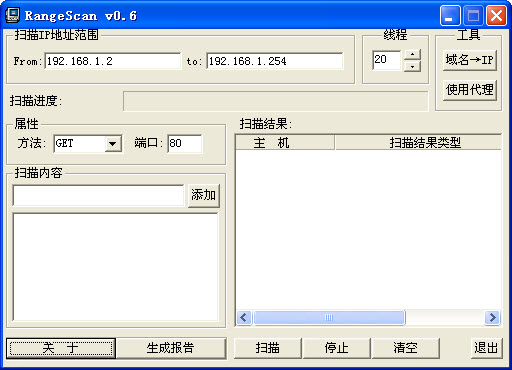512x370 pixels.
Task: Start scanning with the 扫描 button
Action: coord(268,348)
